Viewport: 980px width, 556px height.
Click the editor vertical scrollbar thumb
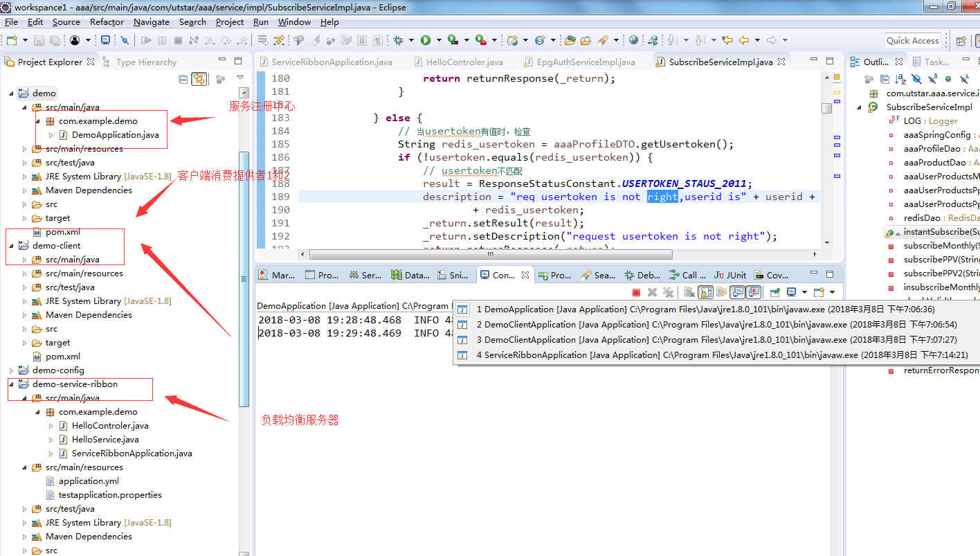click(x=827, y=108)
